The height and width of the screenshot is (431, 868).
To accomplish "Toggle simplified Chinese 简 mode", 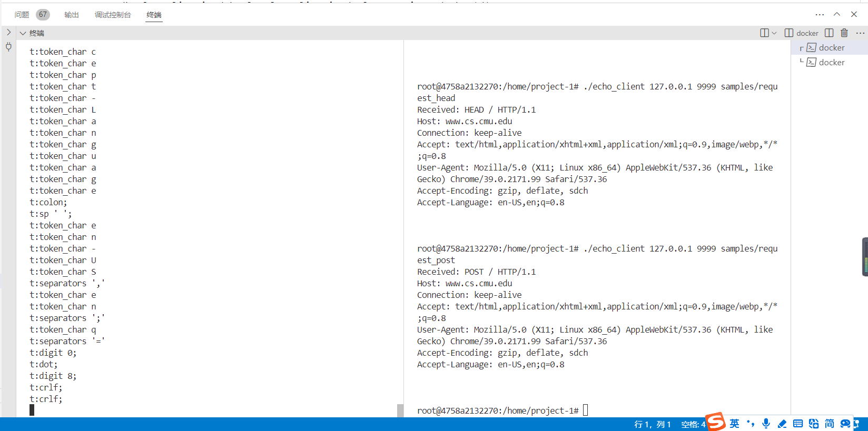I will point(830,424).
